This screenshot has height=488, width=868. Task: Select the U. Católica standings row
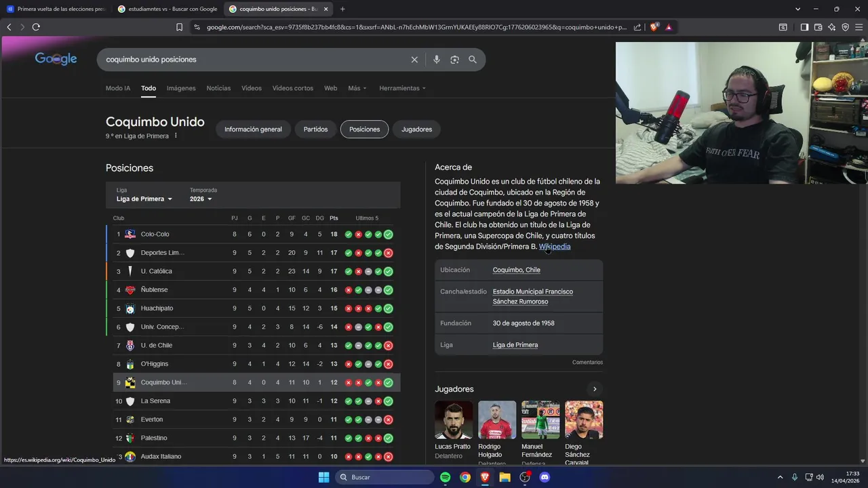click(x=253, y=271)
